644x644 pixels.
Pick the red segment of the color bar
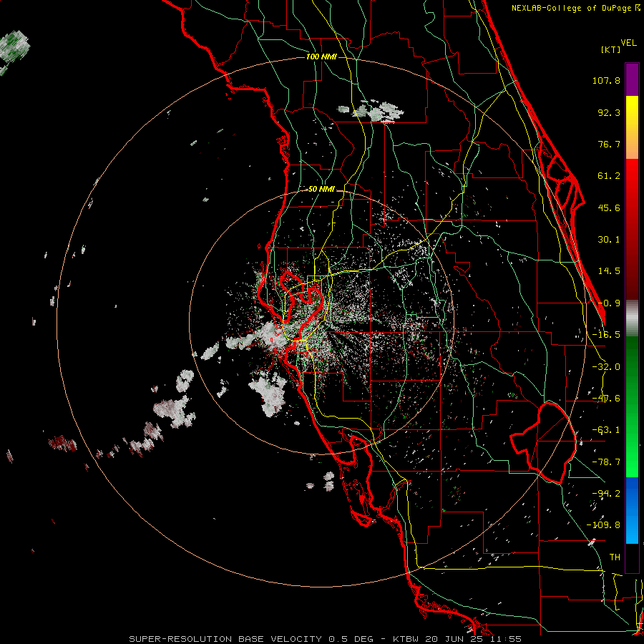pyautogui.click(x=632, y=229)
